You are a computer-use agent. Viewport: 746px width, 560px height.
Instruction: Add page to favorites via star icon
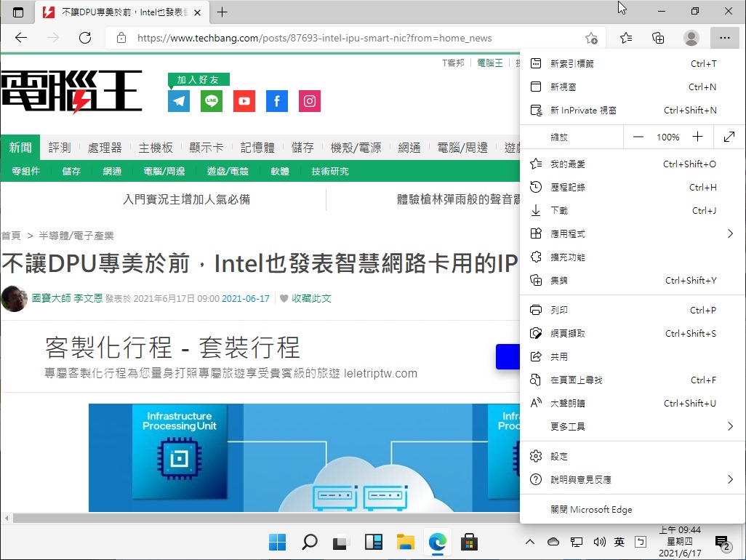click(x=591, y=37)
